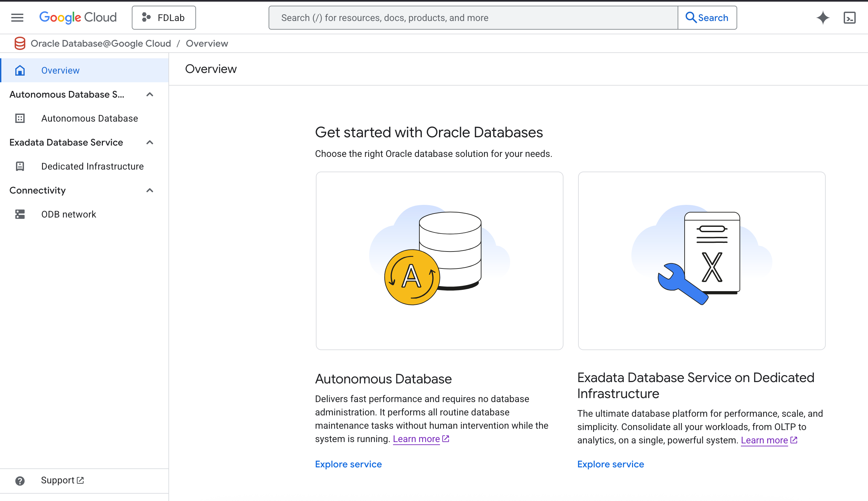Click Autonomous Database S... section label

tap(67, 94)
